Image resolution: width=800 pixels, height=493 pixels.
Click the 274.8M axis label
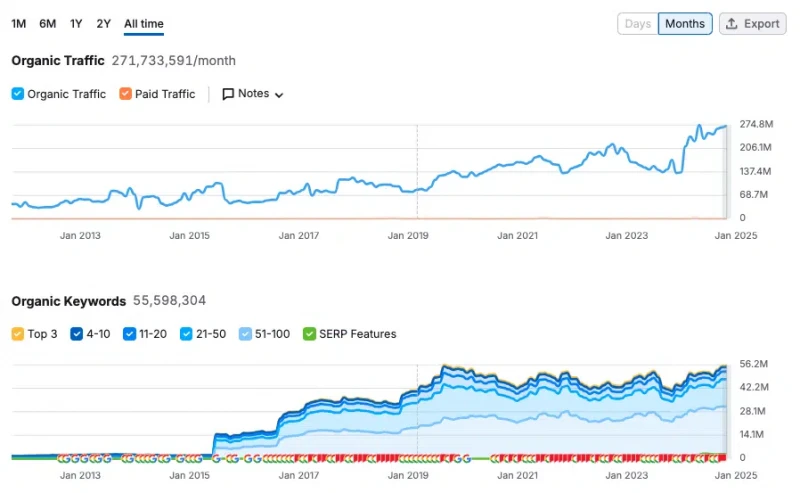(x=756, y=124)
